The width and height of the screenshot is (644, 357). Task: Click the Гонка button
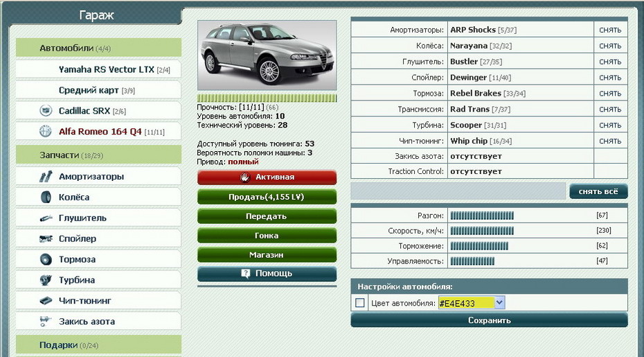pyautogui.click(x=267, y=235)
